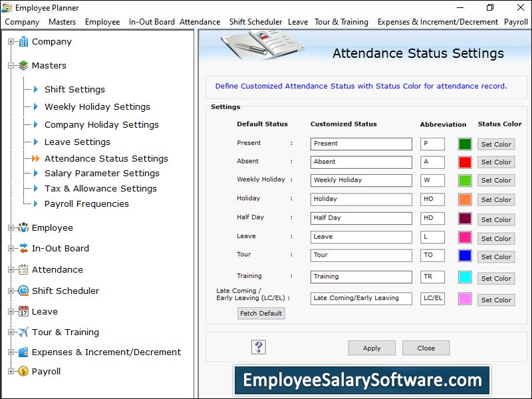Click the Tour & Training airplane icon
Screen dimensions: 532x399
pos(23,332)
